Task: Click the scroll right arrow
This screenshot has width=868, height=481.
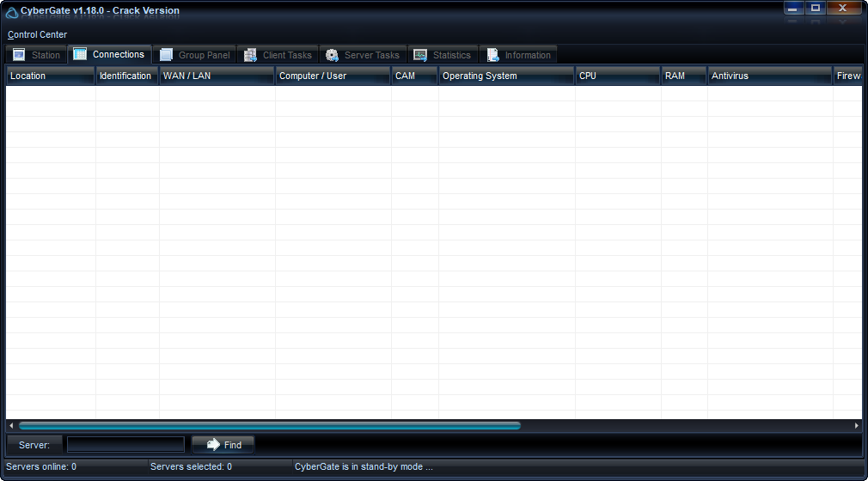Action: click(x=856, y=425)
